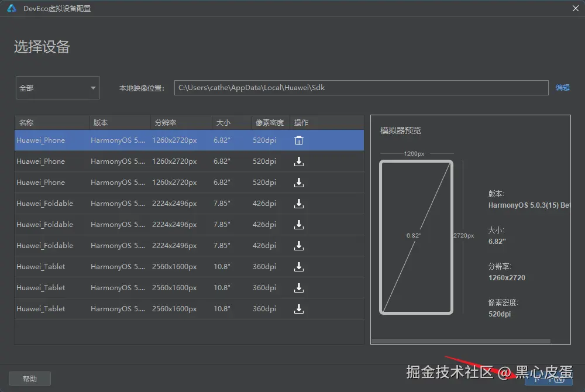Click the 选择设备 heading
Screen dimensions: 585x392
(42, 47)
